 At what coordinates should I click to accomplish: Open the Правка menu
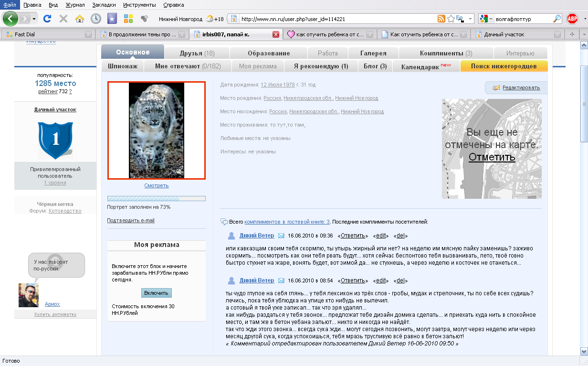32,5
